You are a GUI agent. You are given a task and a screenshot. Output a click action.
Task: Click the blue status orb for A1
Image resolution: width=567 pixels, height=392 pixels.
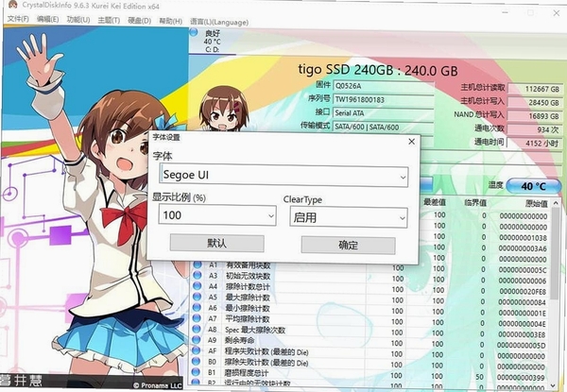click(x=198, y=264)
